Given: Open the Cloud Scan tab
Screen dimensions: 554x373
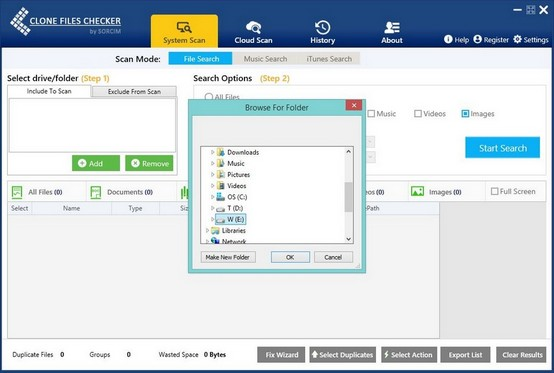Looking at the screenshot, I should (x=253, y=32).
